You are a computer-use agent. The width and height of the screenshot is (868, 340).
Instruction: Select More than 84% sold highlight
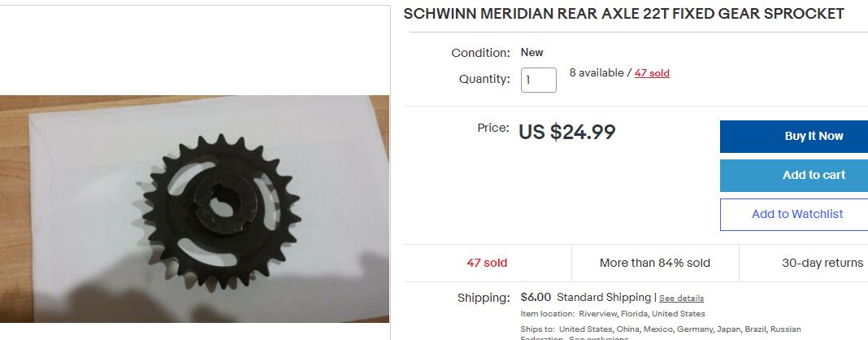pyautogui.click(x=655, y=263)
